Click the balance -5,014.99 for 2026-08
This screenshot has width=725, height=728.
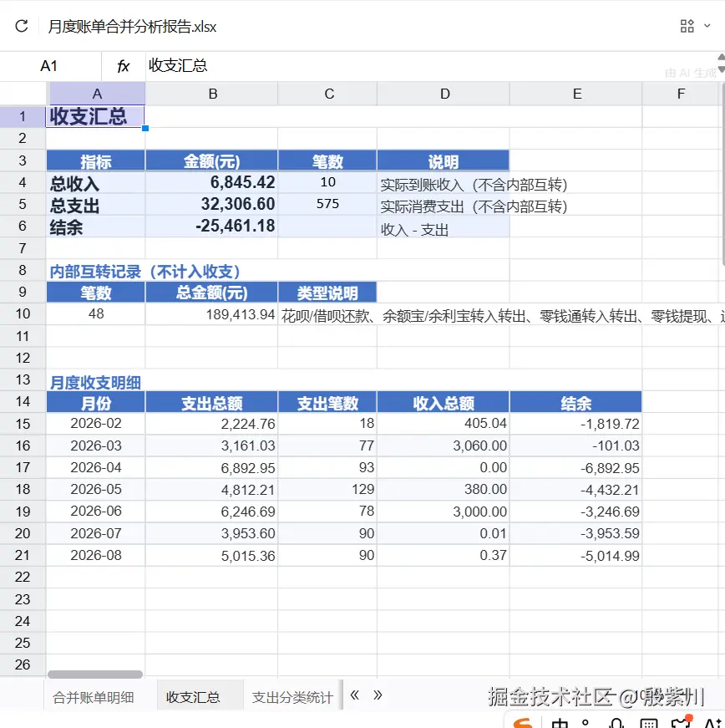coord(575,555)
